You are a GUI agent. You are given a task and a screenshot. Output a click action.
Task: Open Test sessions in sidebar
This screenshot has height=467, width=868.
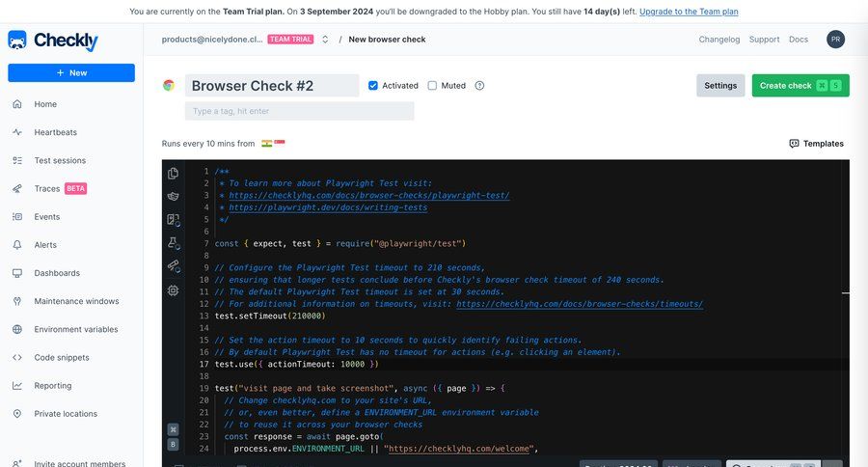point(60,161)
